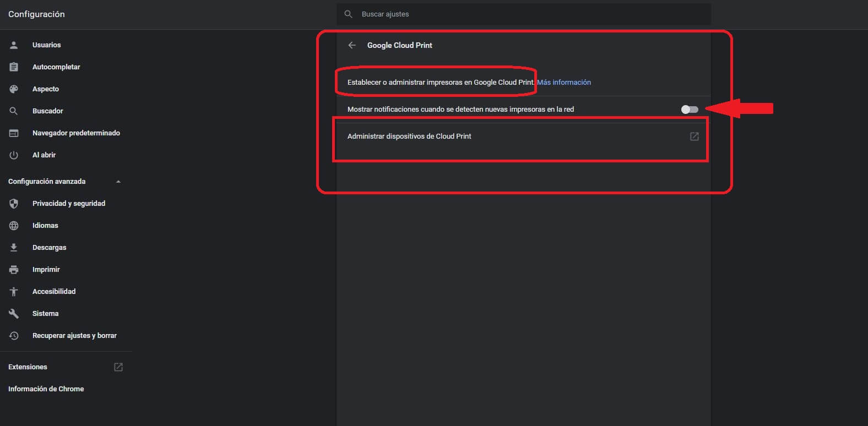Go to Navegador predeterminado section
The image size is (868, 426).
coord(76,133)
